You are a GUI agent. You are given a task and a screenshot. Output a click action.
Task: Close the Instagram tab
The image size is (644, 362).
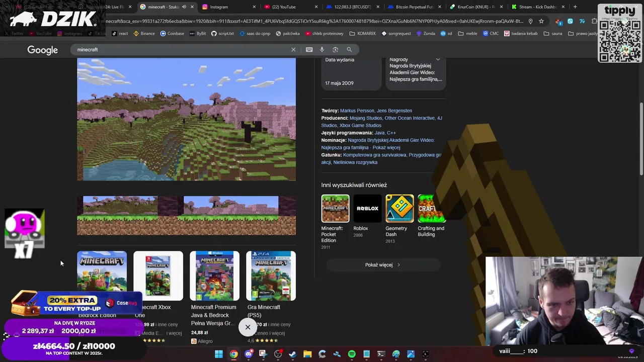pos(254,7)
